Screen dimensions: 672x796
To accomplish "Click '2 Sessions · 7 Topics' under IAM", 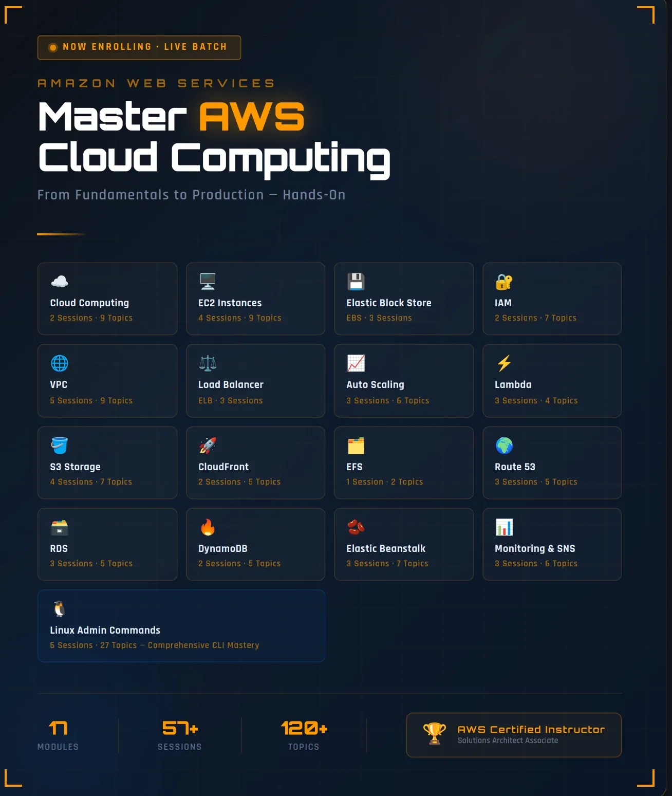I will (535, 318).
